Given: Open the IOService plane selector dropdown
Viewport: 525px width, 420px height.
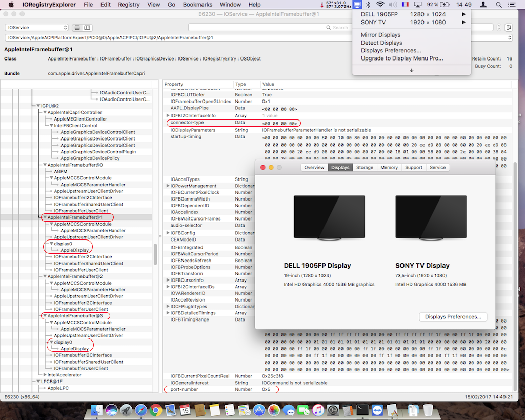Looking at the screenshot, I should (x=36, y=27).
